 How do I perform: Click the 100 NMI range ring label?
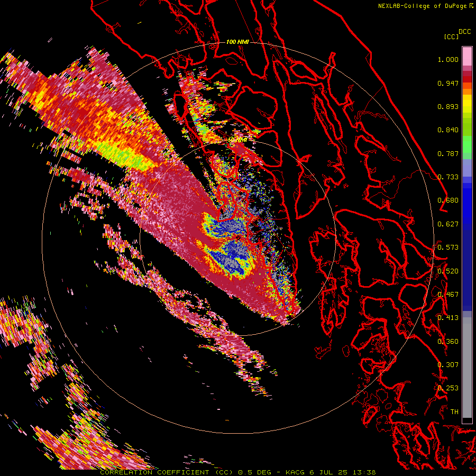point(237,42)
